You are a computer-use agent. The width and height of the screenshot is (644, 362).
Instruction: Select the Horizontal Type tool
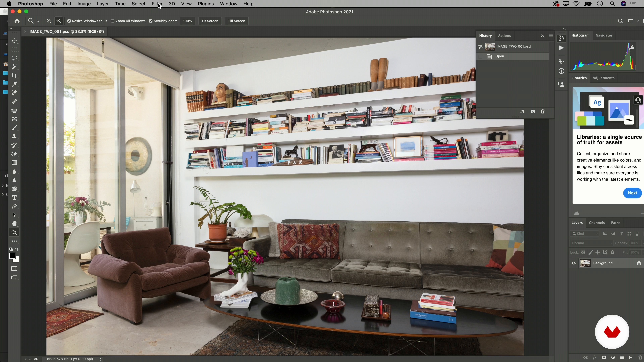tap(14, 198)
